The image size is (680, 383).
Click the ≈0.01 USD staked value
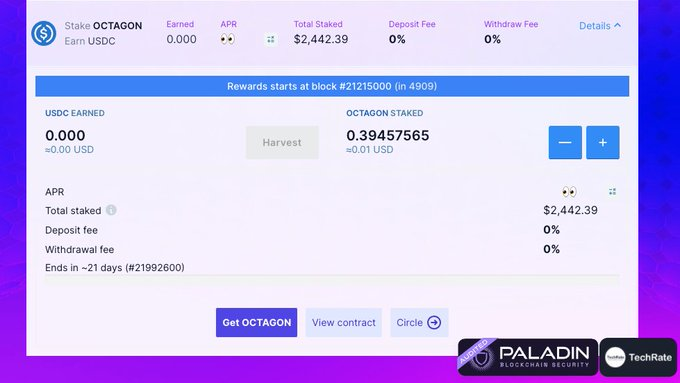pos(369,150)
